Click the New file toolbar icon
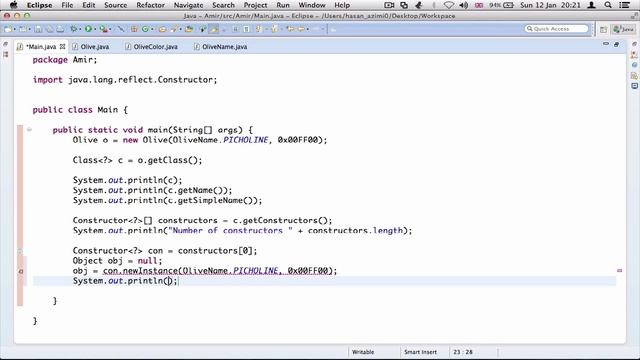 [8, 29]
